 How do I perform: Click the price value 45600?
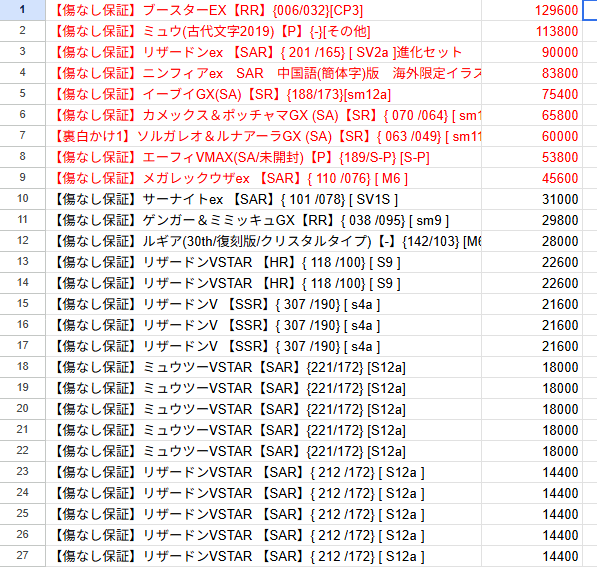tap(560, 178)
